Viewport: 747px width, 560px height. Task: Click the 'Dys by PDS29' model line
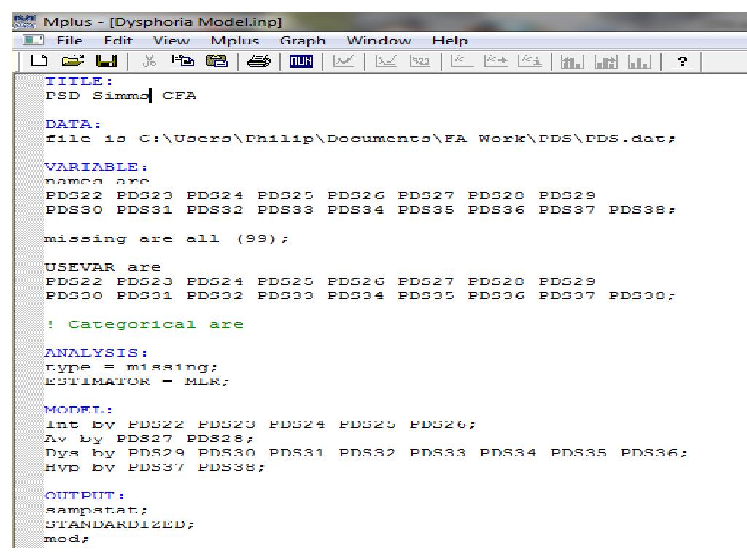pyautogui.click(x=366, y=453)
